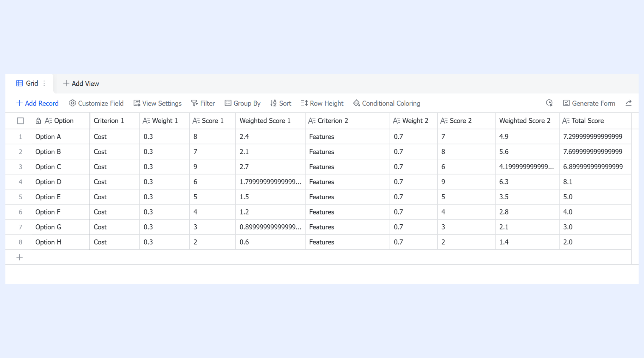Screen dimensions: 644x358
Task: Open Conditional Coloring settings
Action: pos(387,103)
